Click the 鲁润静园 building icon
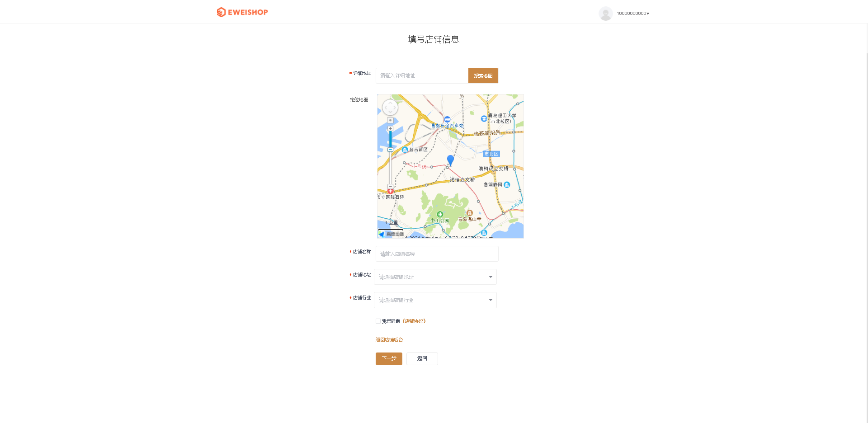 point(507,184)
